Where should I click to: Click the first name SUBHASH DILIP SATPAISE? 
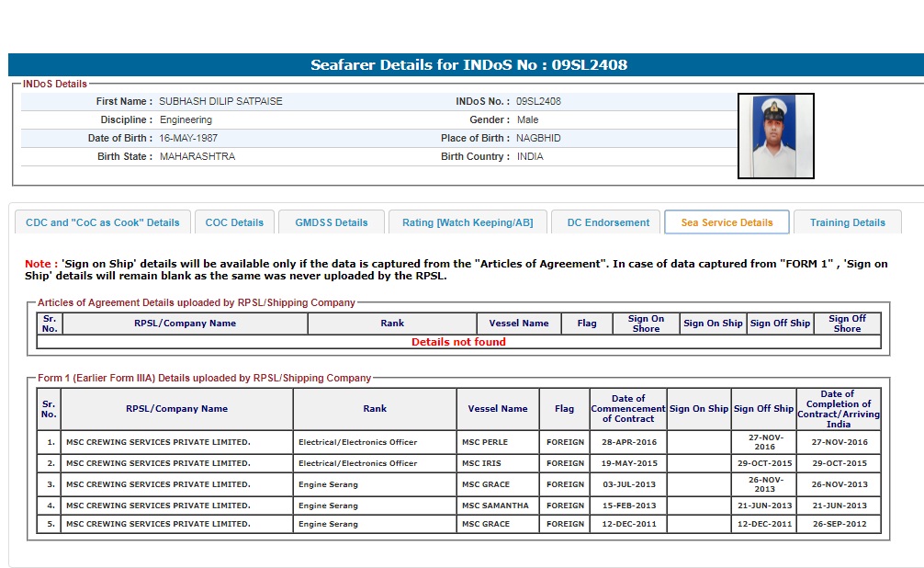click(x=220, y=101)
